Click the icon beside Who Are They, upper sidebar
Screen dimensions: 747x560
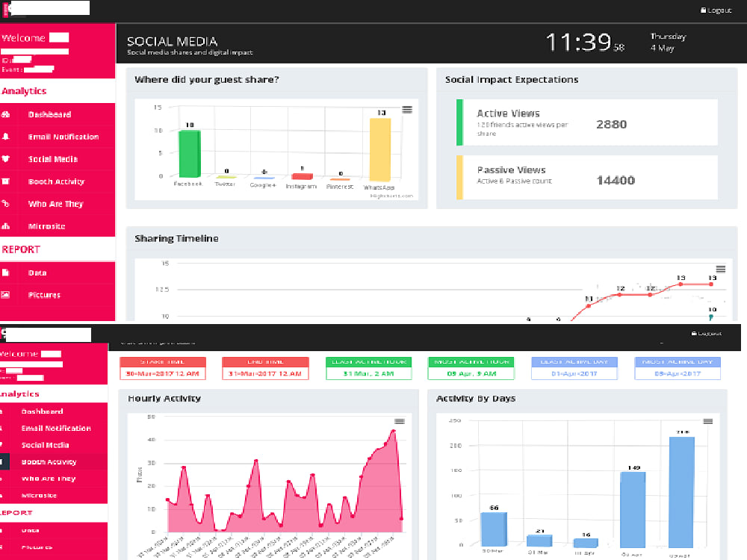[x=6, y=204]
